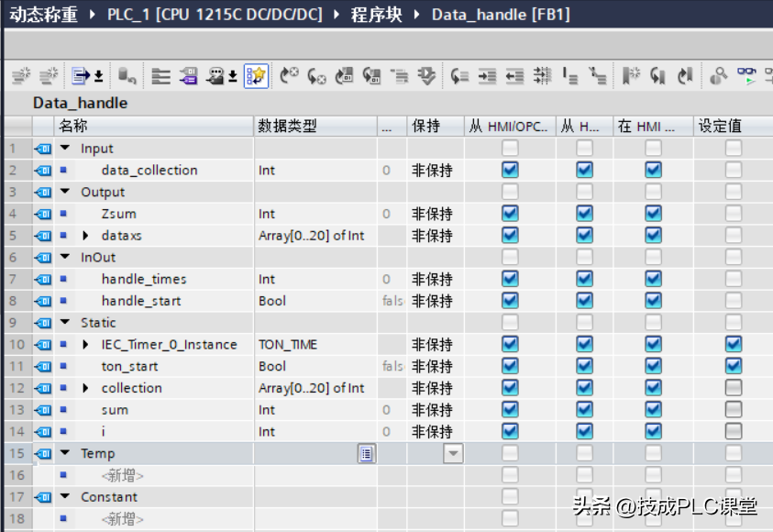Open retain dropdown in Temp row
Image resolution: width=773 pixels, height=532 pixels.
453,453
